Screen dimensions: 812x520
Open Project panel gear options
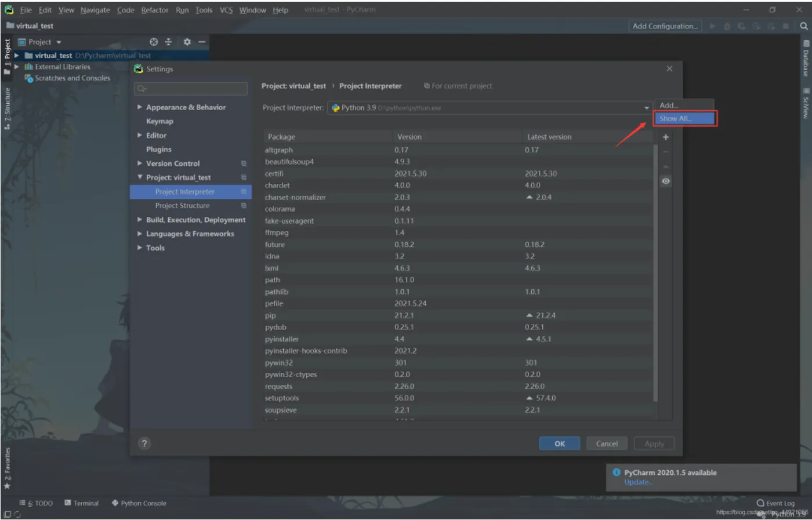coord(187,42)
